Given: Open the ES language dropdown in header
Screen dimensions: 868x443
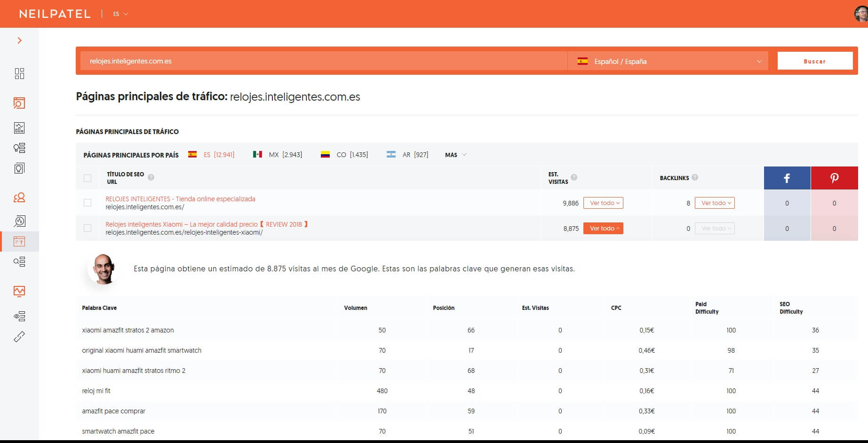Looking at the screenshot, I should pos(120,14).
